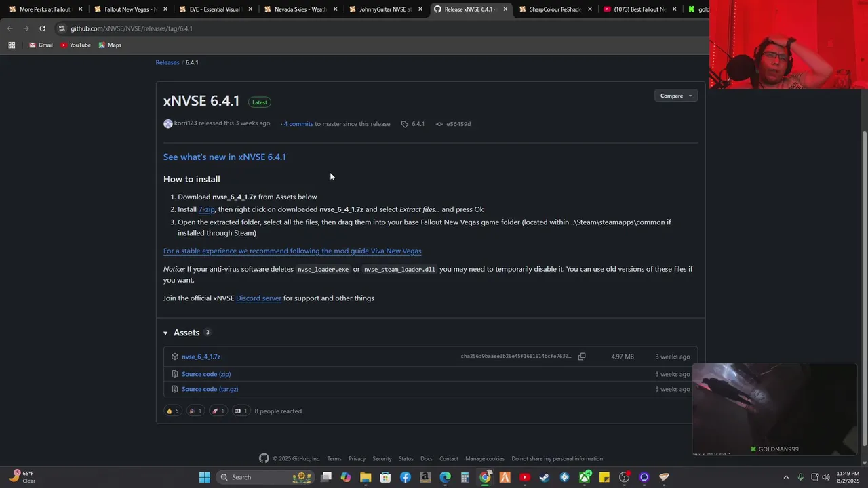The image size is (868, 488).
Task: Click the GitHub logo in the footer
Action: click(x=264, y=458)
